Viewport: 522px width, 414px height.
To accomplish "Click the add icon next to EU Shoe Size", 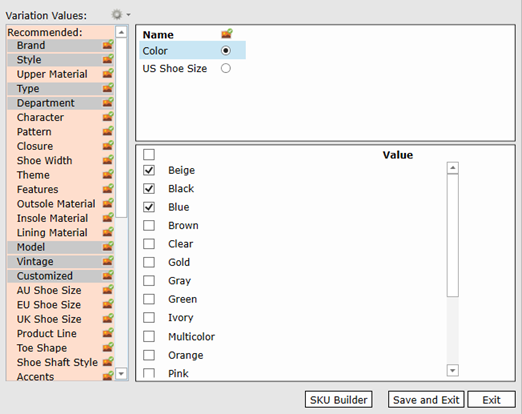I will click(x=108, y=304).
